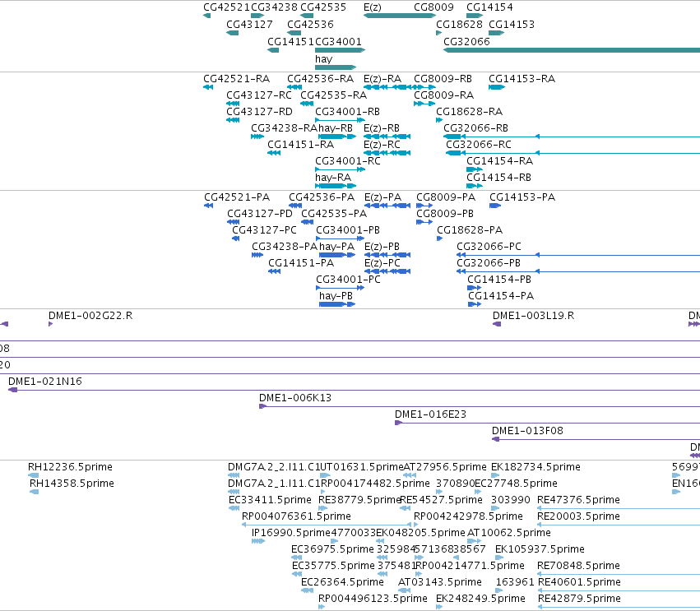Click the hay gene label
The image size is (700, 611).
[x=323, y=59]
